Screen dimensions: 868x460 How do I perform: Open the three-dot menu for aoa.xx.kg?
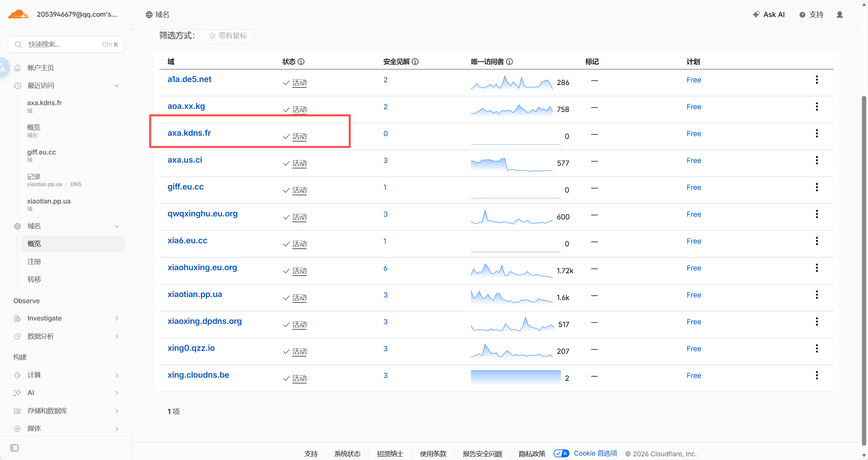(817, 106)
